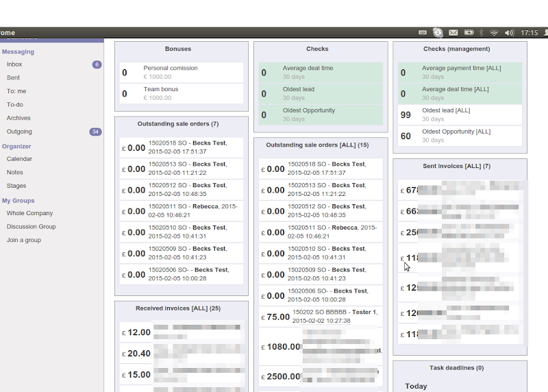
Task: Open Rebecca order 15020511 in Outstanding sale orders [ALL]
Action: tap(321, 232)
